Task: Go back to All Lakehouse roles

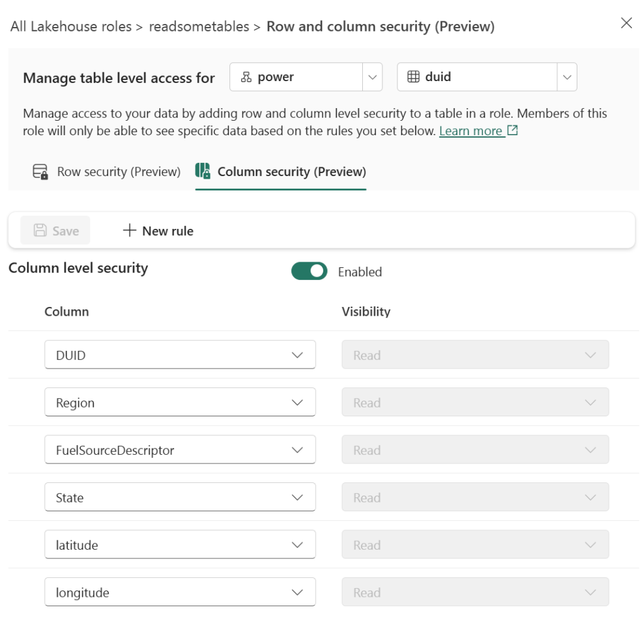Action: pyautogui.click(x=71, y=26)
